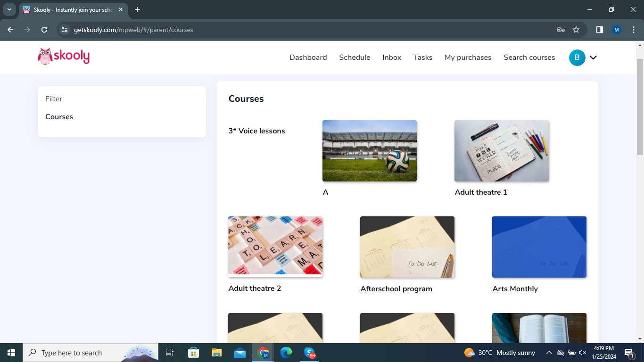Open Search courses menu item
This screenshot has height=362, width=644.
point(529,58)
